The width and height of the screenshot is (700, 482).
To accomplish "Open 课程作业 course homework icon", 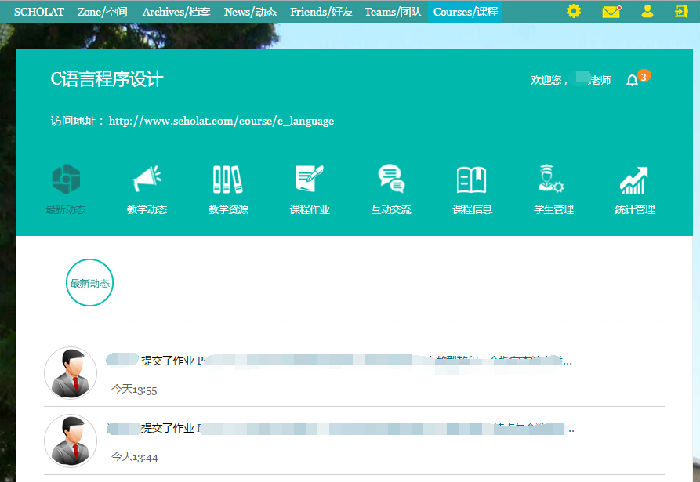I will click(309, 181).
